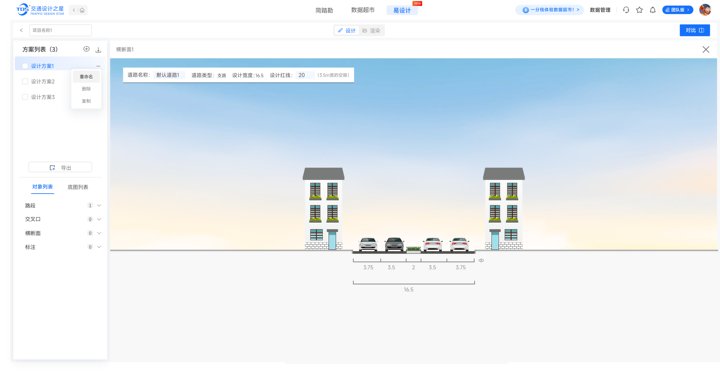The height and width of the screenshot is (376, 720).
Task: Select the green median strip in the cross-section
Action: click(413, 249)
